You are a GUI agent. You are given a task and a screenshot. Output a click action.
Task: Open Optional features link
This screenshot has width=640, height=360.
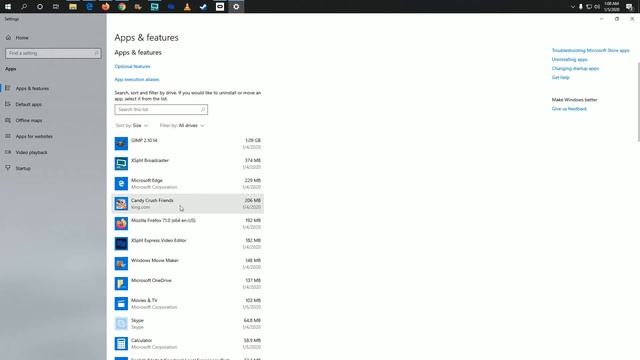click(x=132, y=66)
